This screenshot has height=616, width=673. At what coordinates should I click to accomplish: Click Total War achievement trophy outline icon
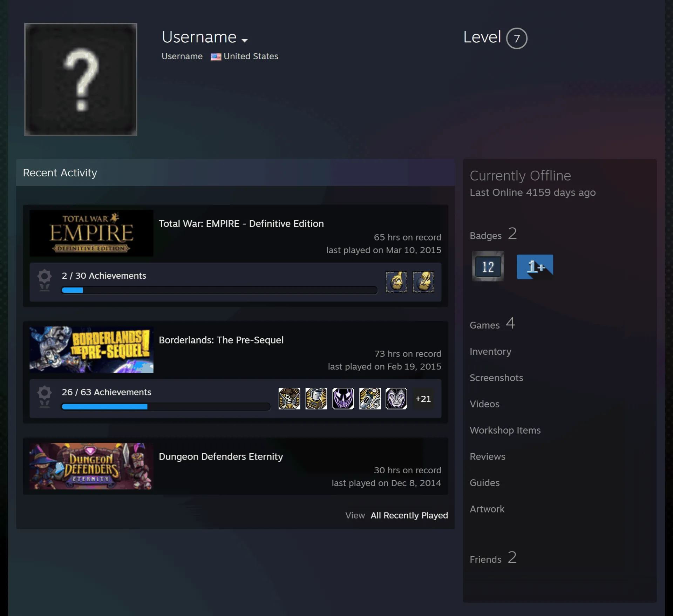click(45, 280)
